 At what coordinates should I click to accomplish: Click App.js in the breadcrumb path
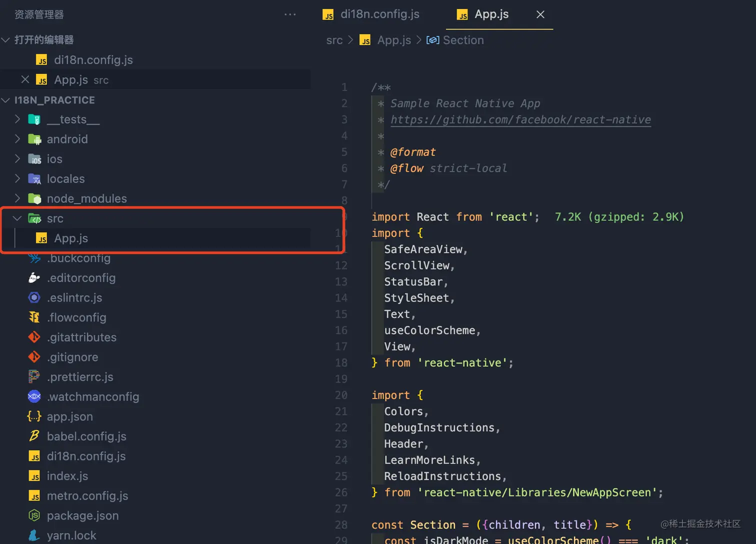click(x=394, y=40)
